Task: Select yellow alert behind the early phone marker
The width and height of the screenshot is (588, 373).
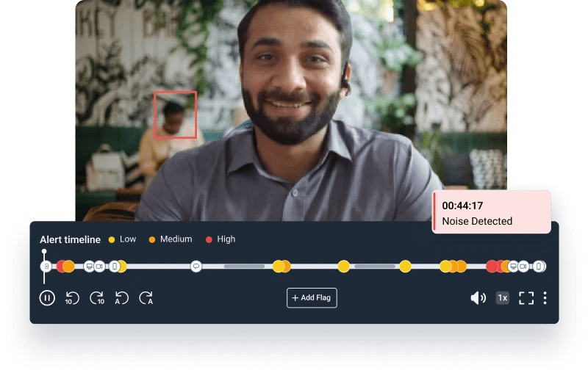Action: (x=123, y=267)
